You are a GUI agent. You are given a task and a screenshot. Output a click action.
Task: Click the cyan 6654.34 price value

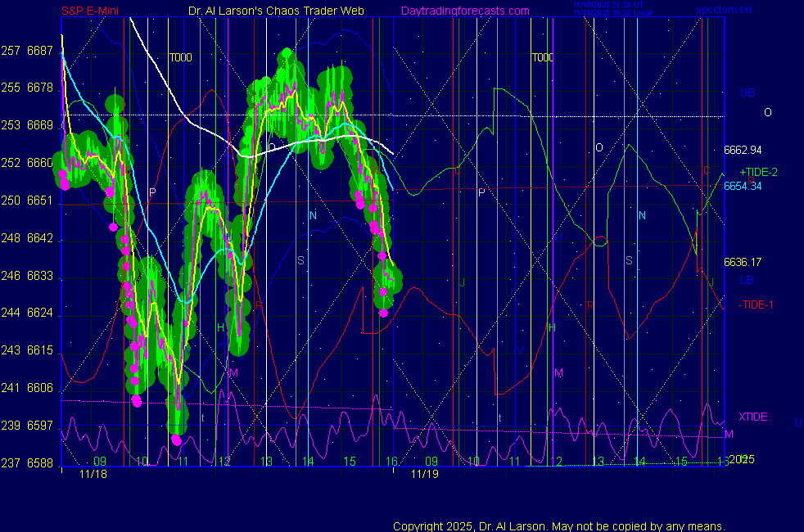(x=743, y=186)
